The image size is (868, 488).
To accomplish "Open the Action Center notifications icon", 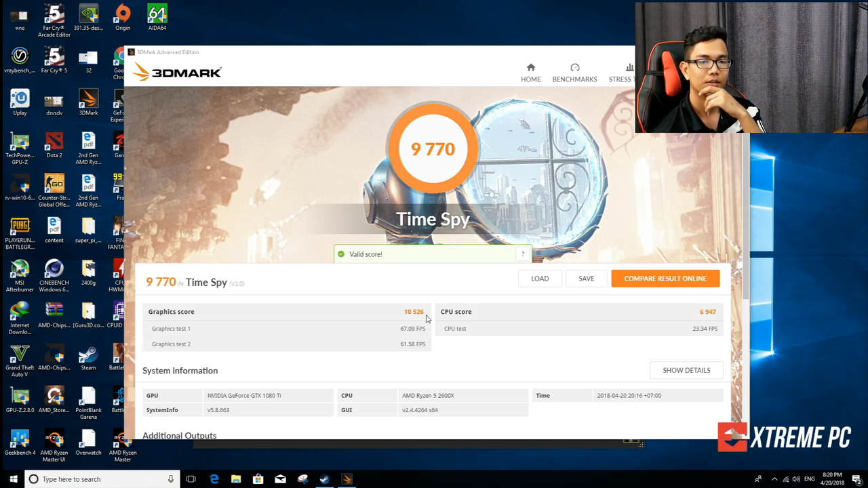I will [x=856, y=479].
